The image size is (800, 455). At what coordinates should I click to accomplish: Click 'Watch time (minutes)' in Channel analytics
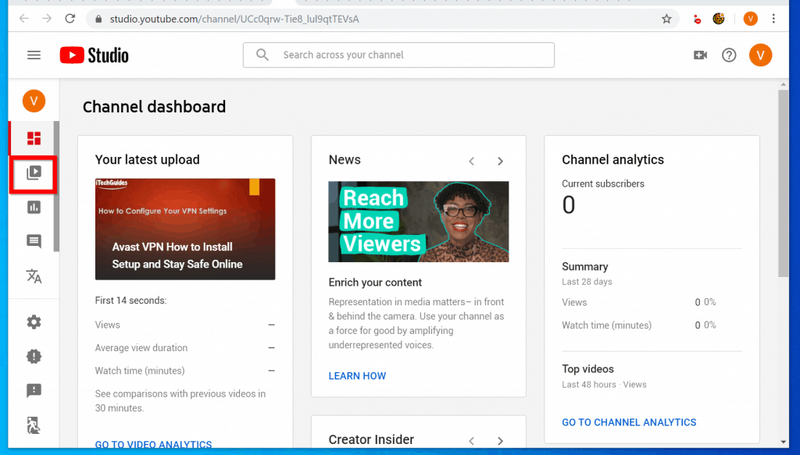coord(607,325)
